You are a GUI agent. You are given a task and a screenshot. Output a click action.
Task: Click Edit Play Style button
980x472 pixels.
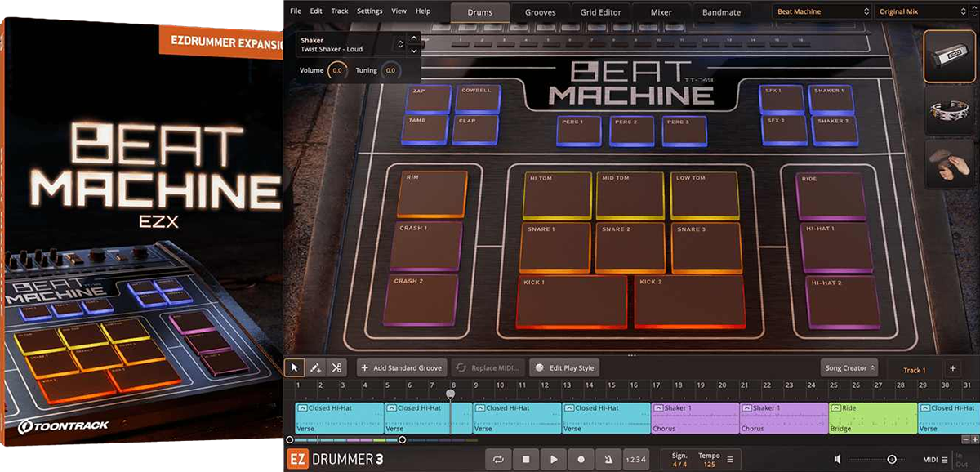tap(564, 368)
